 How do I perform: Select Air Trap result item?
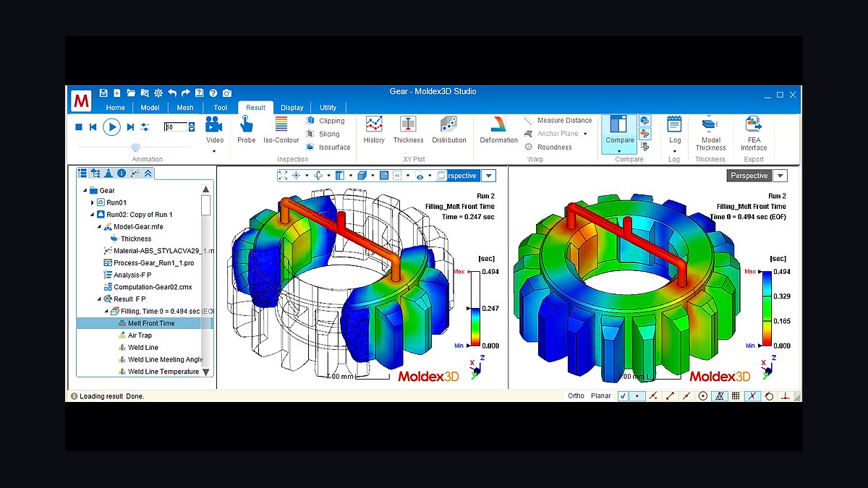coord(135,335)
